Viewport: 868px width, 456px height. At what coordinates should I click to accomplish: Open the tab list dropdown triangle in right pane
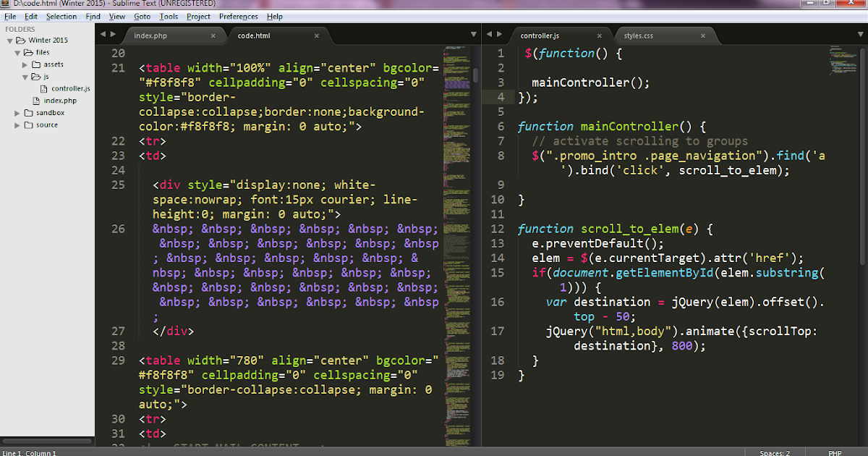[x=861, y=34]
